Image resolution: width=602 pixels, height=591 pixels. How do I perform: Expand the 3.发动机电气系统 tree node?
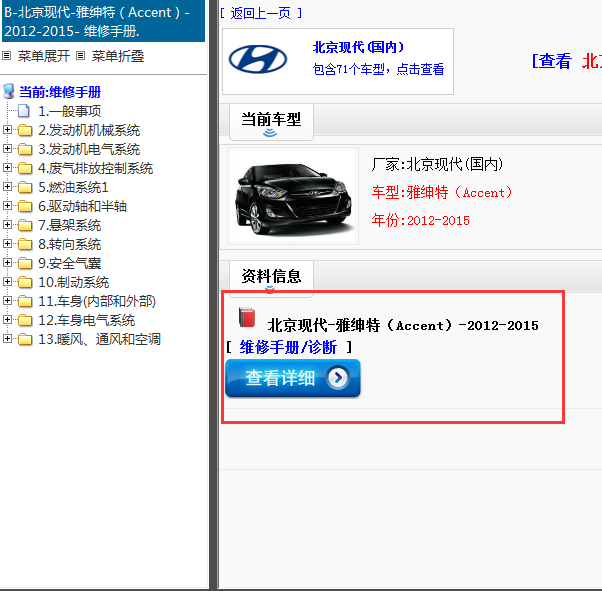[x=7, y=148]
